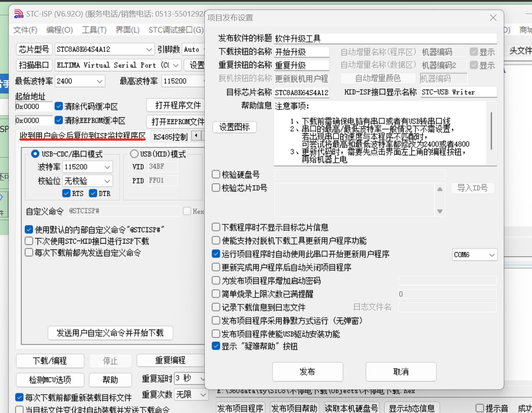Viewport: 532px width, 413px height.
Task: Open the 文件(F) menu
Action: click(25, 30)
